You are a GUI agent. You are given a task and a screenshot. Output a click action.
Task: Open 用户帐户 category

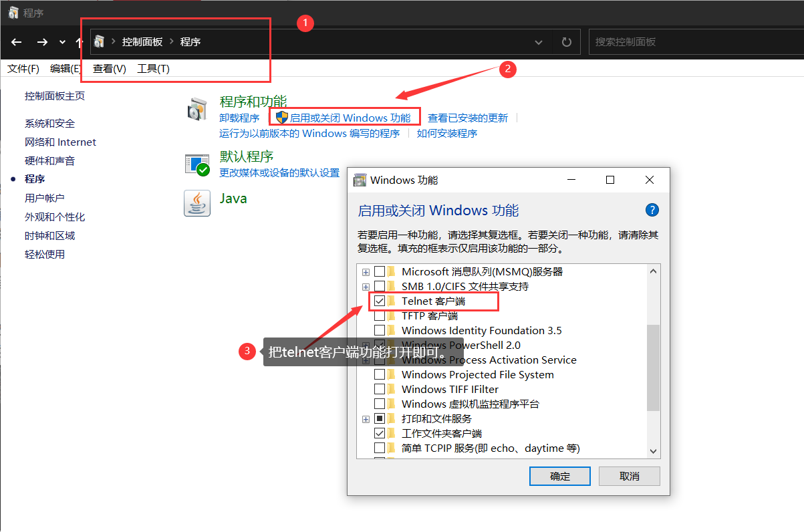point(44,198)
